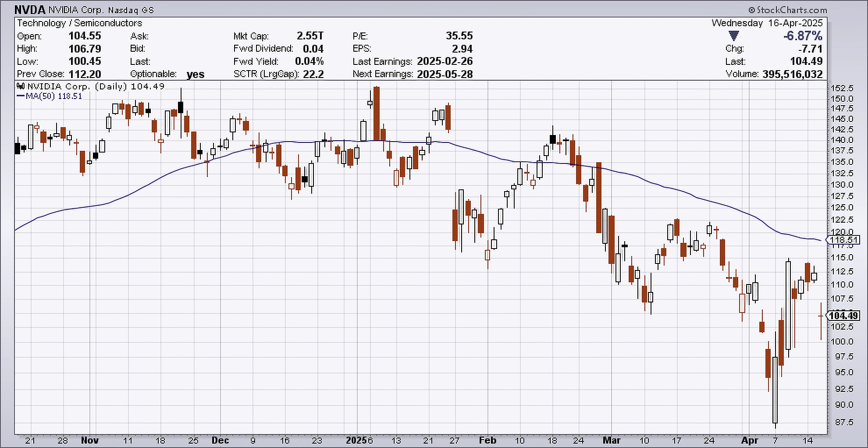Viewport: 868px width, 448px height.
Task: Click the Last Earnings date 2025-02-26
Action: pyautogui.click(x=445, y=61)
